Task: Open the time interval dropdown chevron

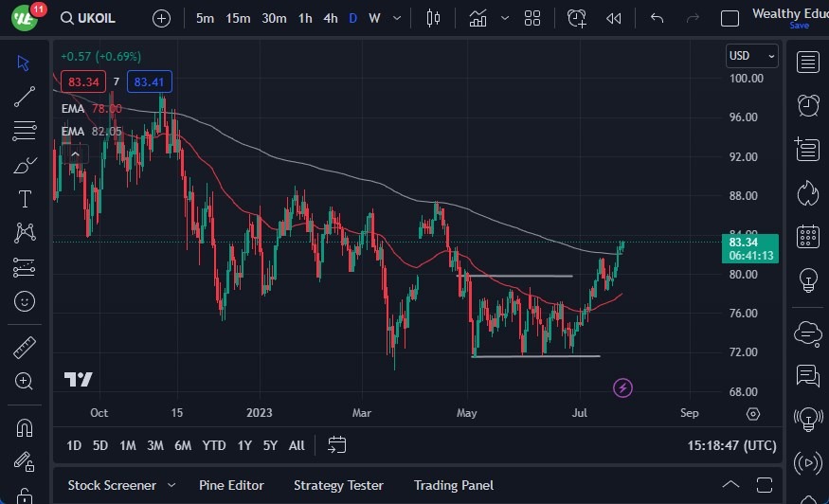Action: 398,18
